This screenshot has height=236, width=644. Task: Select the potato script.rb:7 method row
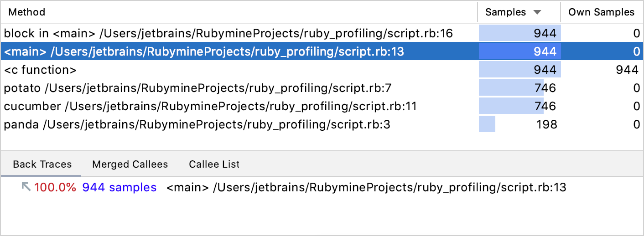tap(197, 88)
